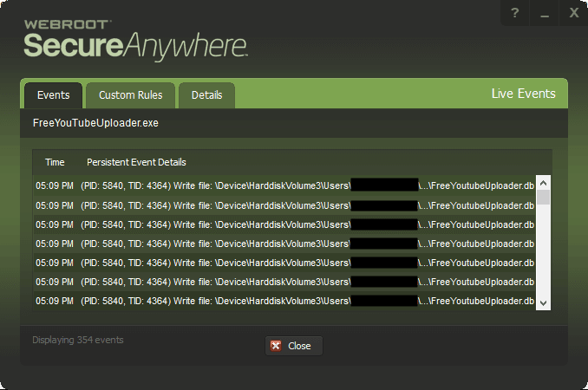This screenshot has height=390, width=588.
Task: Click the Close button label
Action: tap(299, 346)
